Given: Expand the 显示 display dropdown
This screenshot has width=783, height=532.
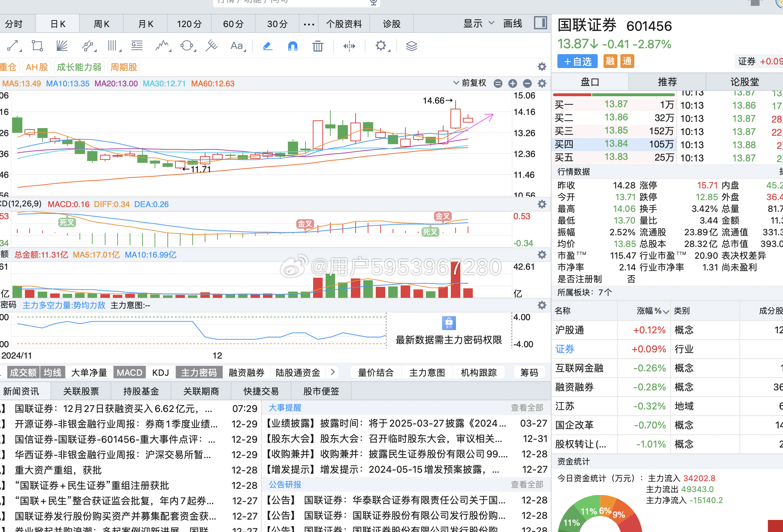Looking at the screenshot, I should tap(479, 24).
